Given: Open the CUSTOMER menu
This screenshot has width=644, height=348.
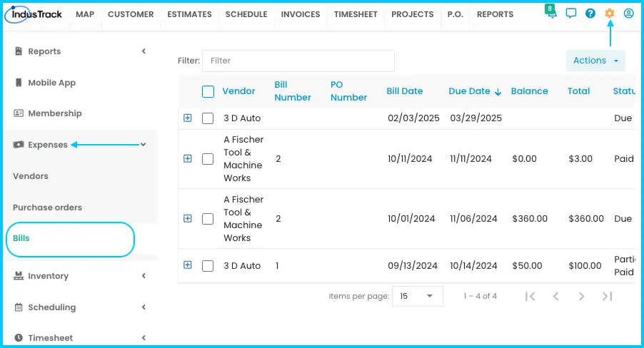Looking at the screenshot, I should tap(131, 14).
